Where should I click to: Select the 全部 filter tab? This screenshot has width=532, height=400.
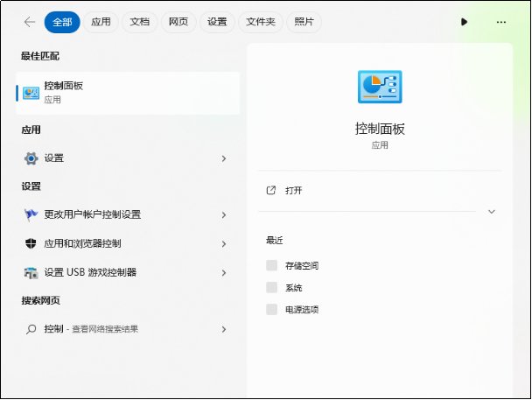click(x=62, y=22)
